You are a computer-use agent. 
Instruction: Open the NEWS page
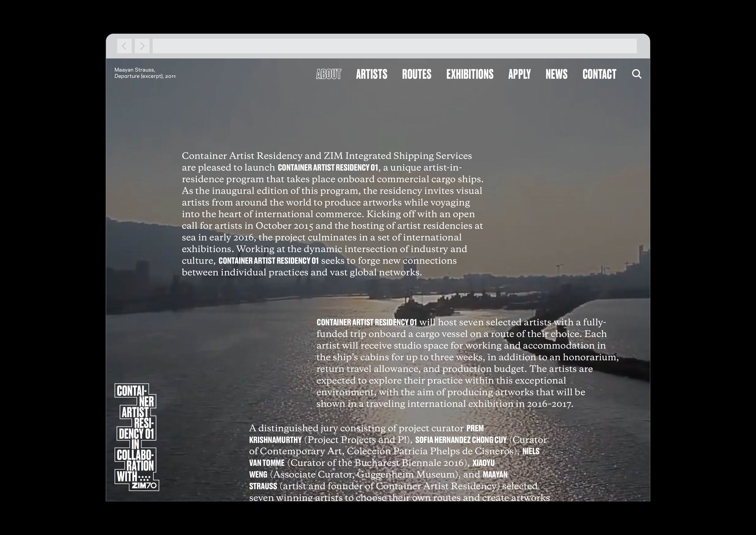pyautogui.click(x=556, y=74)
